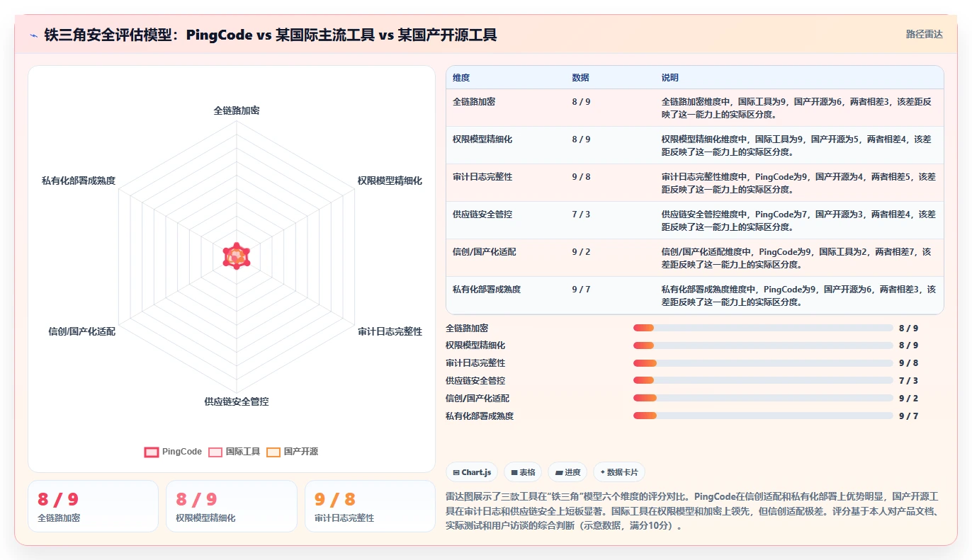This screenshot has height=560, width=972.
Task: Click the 私有化部署成熟度 progress bar
Action: pyautogui.click(x=763, y=416)
